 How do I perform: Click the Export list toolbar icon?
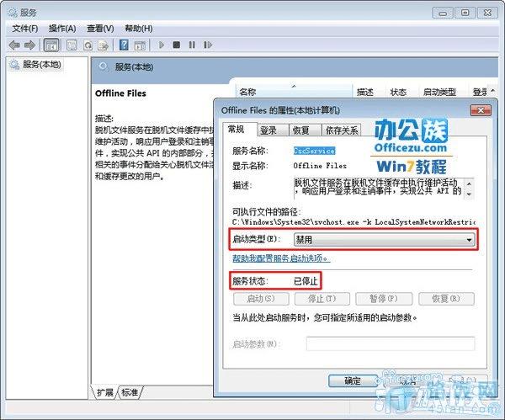coord(103,45)
